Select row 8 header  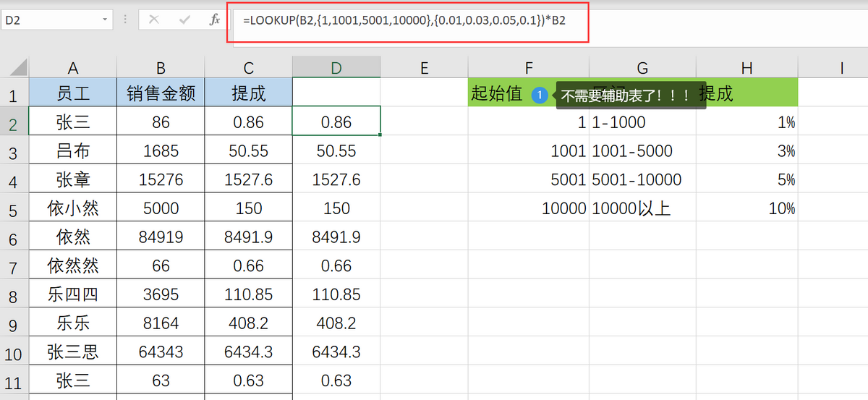point(14,294)
